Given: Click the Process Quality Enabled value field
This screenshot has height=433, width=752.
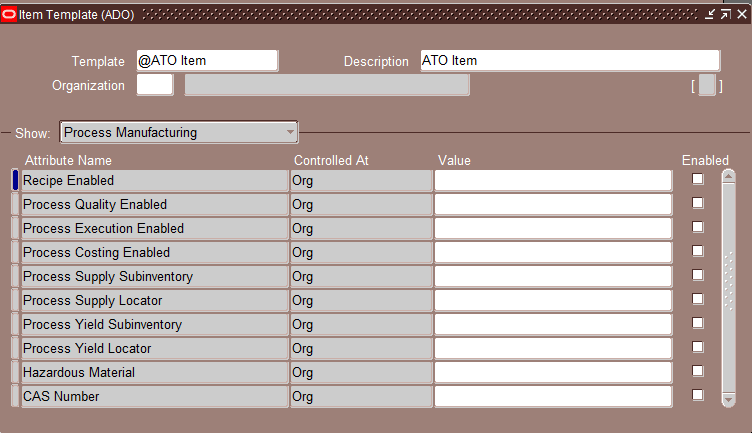Looking at the screenshot, I should coord(553,205).
